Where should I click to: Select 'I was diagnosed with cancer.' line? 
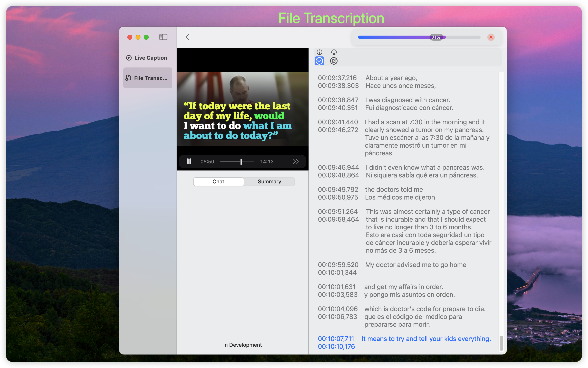[408, 100]
